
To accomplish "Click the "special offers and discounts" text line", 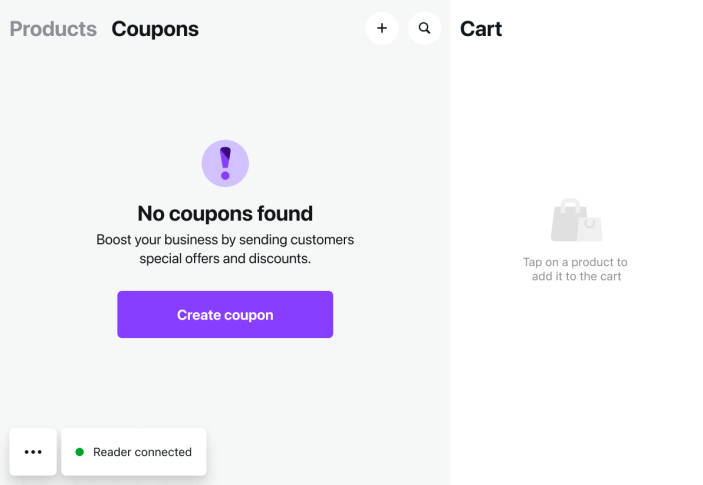I will tap(225, 258).
